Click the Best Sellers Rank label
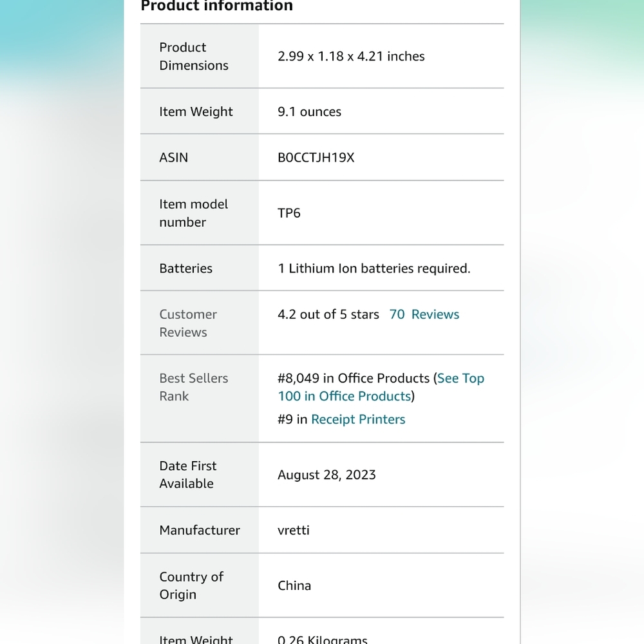Image resolution: width=644 pixels, height=644 pixels. (x=193, y=387)
